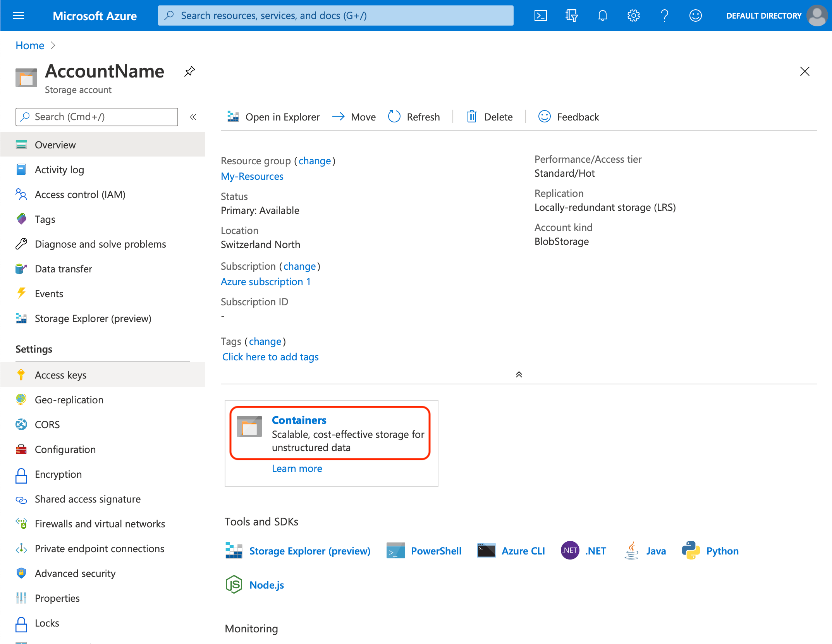Collapse the search sidebar with double chevron

[x=193, y=117]
